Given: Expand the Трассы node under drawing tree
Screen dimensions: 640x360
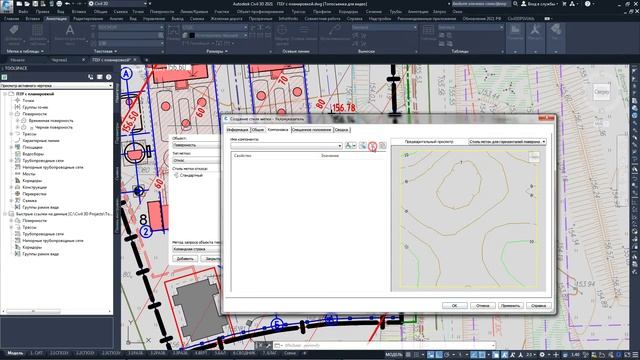Looking at the screenshot, I should coord(11,134).
